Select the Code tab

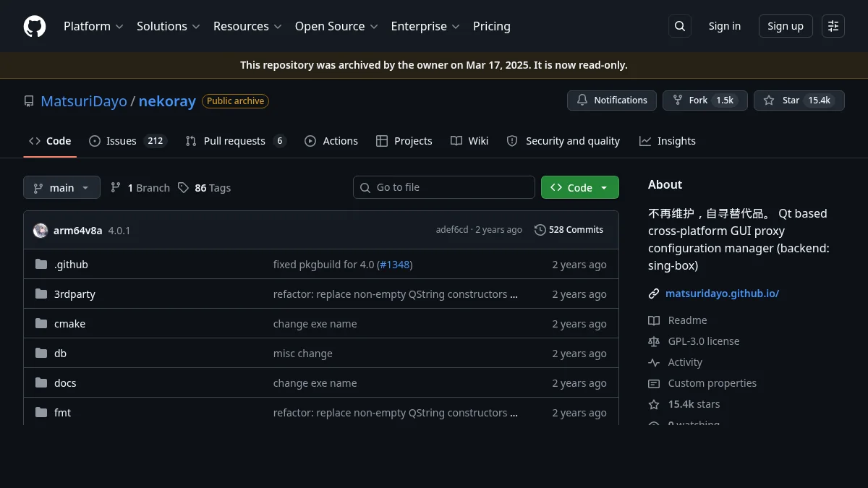[50, 141]
